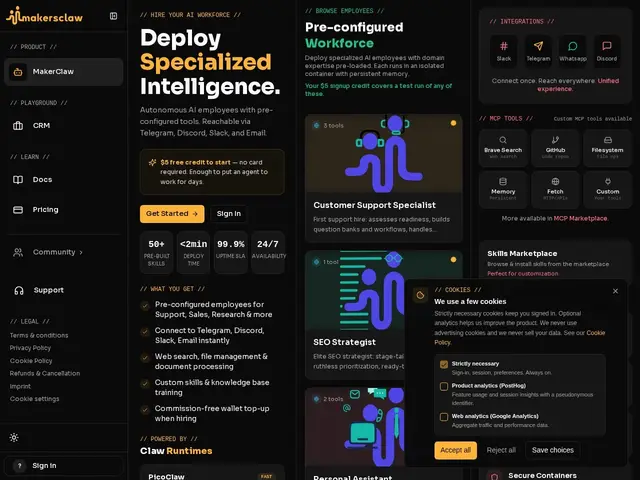Screen dimensions: 640x480
Task: Click the 50+ pre-built skills stat
Action: [x=156, y=252]
